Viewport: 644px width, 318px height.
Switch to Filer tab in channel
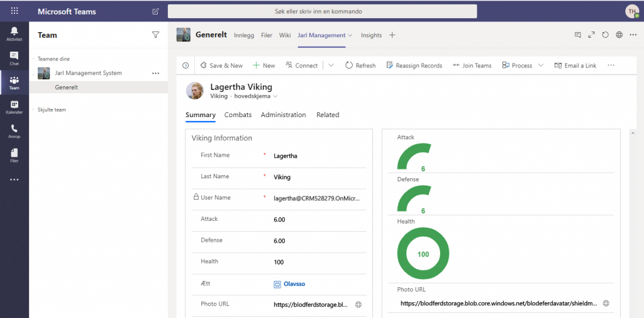[x=267, y=35]
